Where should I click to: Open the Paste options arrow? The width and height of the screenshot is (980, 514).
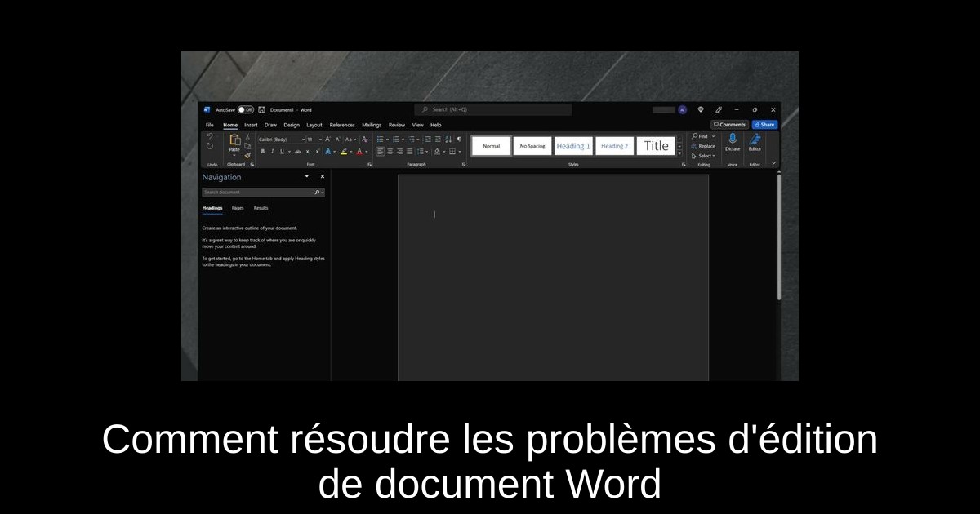click(x=234, y=155)
